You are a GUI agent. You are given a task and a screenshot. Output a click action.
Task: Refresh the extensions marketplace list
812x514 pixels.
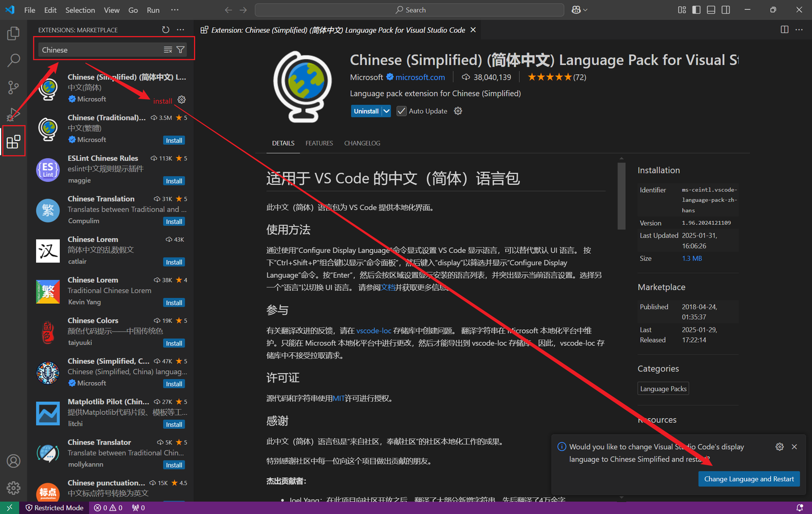[x=166, y=30]
